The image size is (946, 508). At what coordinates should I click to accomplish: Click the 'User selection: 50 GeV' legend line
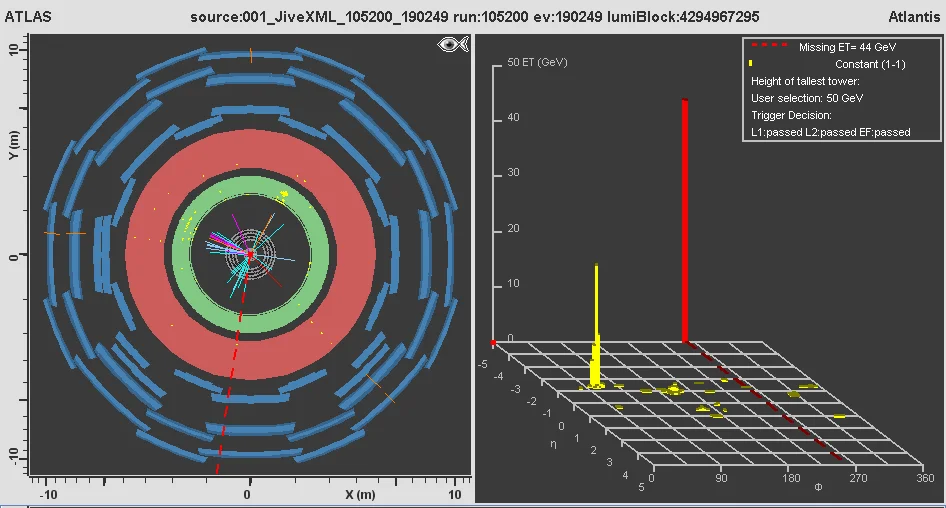tap(807, 98)
